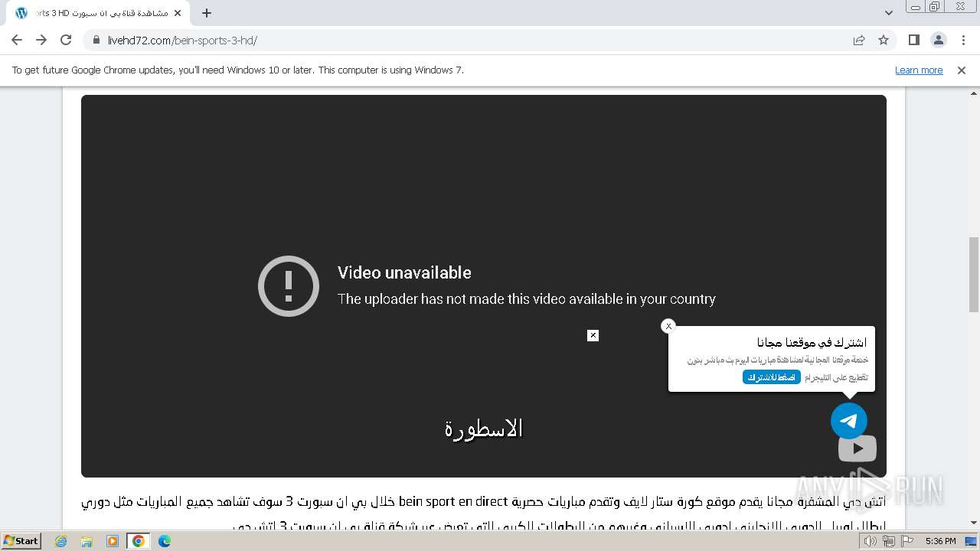Open File Explorer from the taskbar
The image size is (980, 551).
tap(87, 541)
